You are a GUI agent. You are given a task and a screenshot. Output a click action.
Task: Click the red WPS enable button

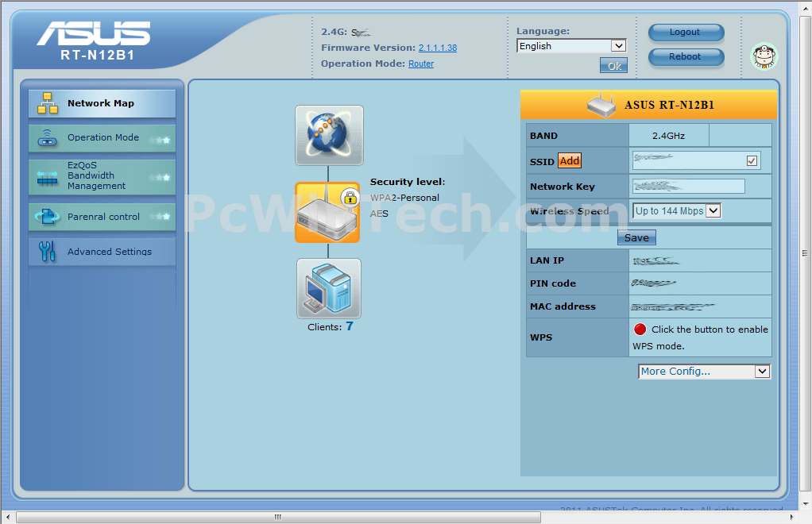coord(640,329)
